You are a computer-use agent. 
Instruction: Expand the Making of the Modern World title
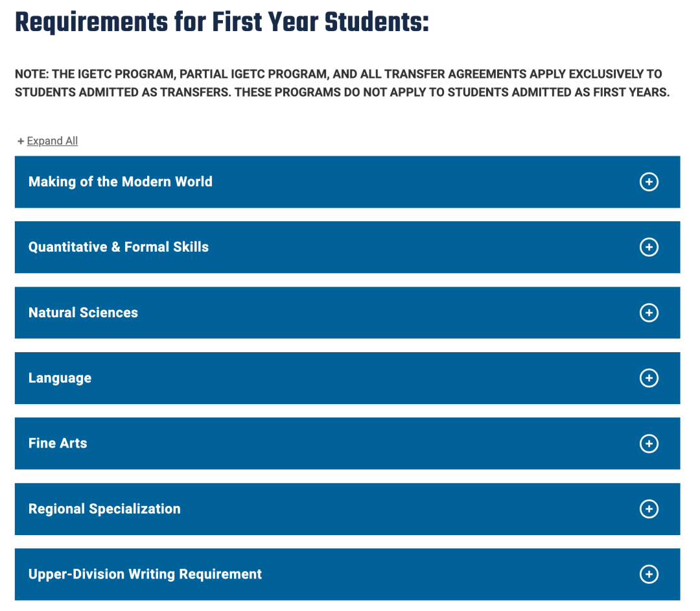tap(121, 182)
